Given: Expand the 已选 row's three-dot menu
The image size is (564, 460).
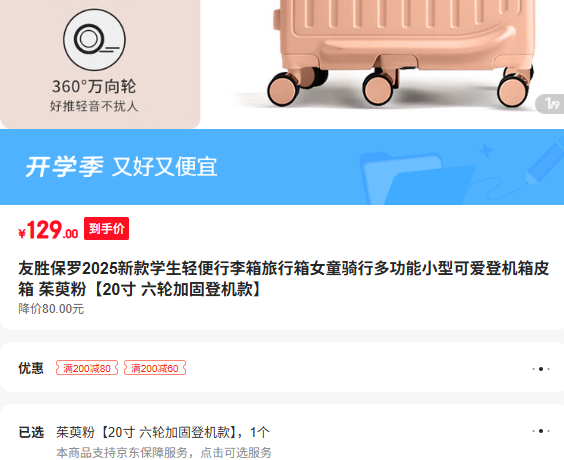Looking at the screenshot, I should tap(541, 431).
